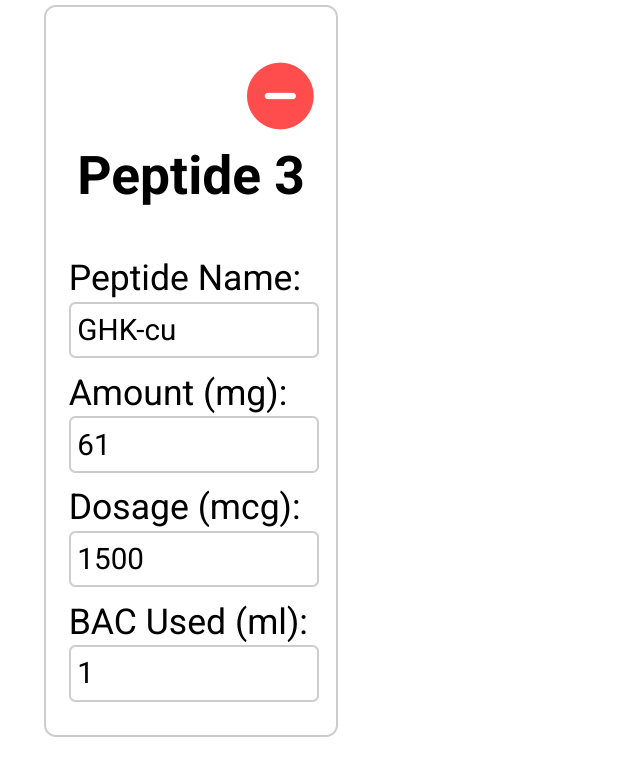The width and height of the screenshot is (636, 765).
Task: Place cursor in the GHK-cu text
Action: 126,330
